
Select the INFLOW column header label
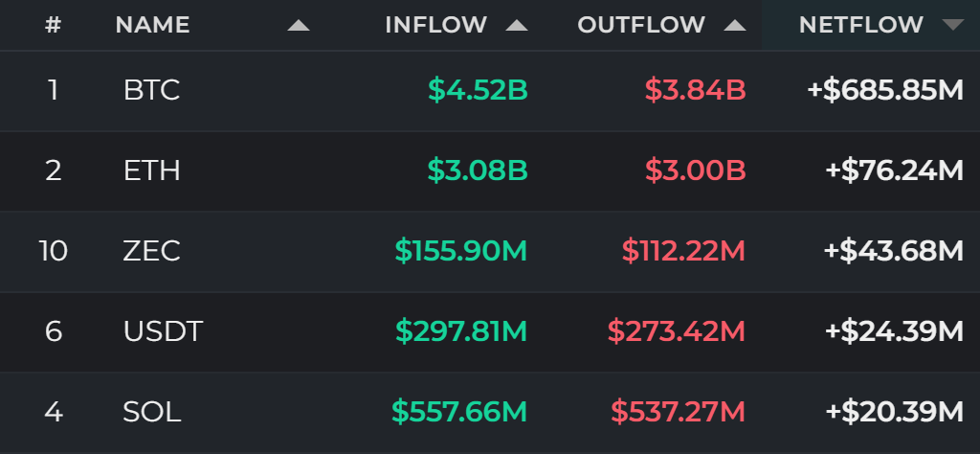(436, 25)
